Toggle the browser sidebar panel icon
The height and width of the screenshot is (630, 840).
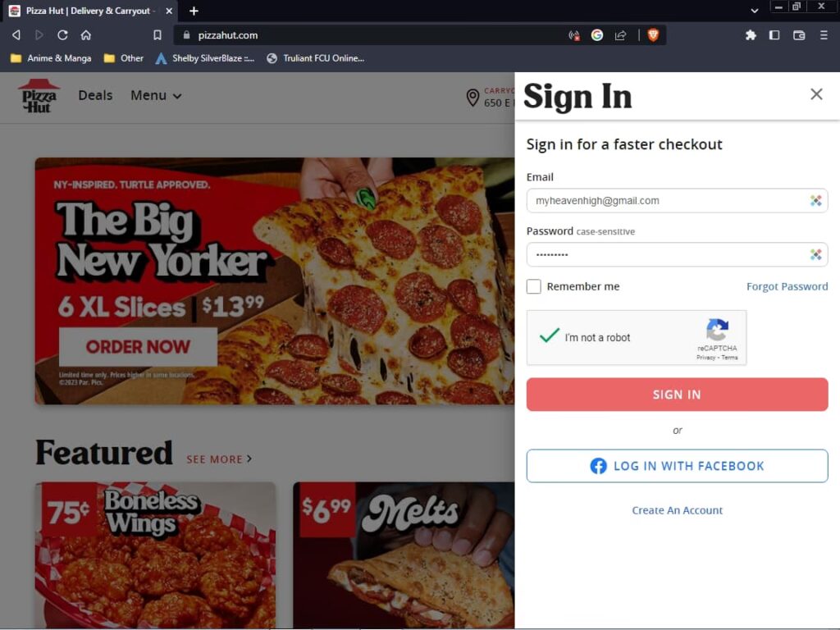coord(774,35)
